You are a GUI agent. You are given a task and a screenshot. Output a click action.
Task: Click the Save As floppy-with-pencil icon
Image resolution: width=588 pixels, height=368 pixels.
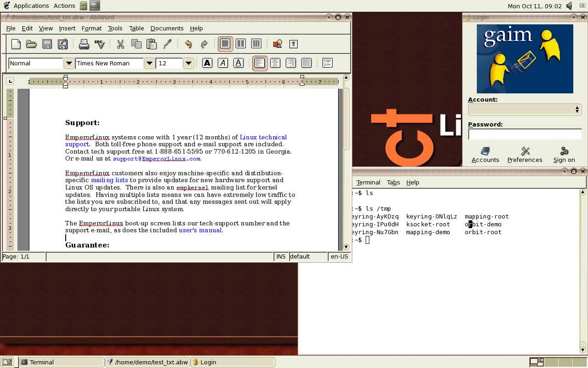click(x=62, y=44)
